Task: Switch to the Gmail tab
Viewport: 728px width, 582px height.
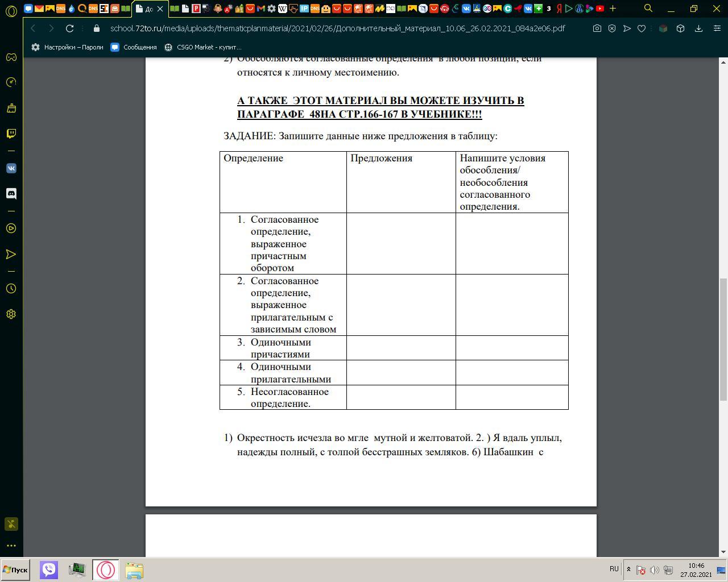Action: (260, 9)
